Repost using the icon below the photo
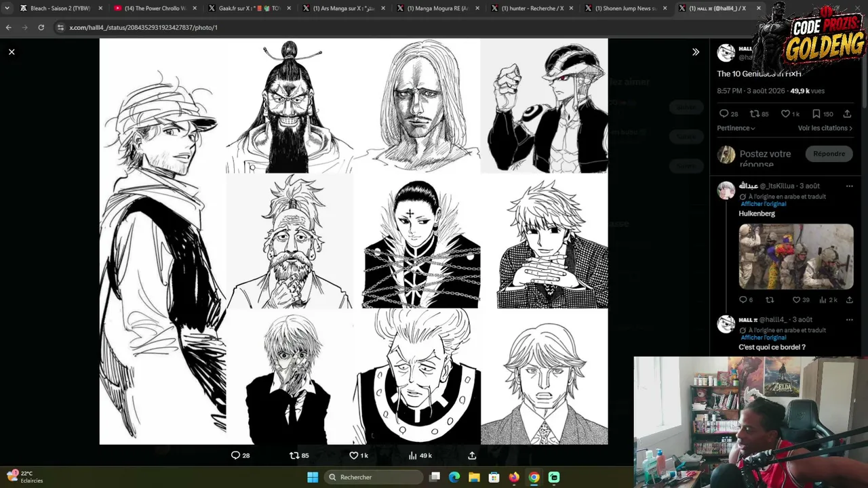 [x=294, y=455]
